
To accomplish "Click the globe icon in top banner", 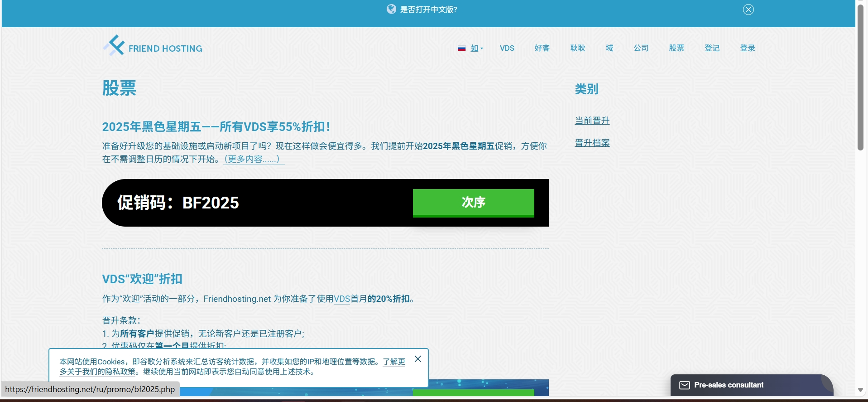I will 391,9.
